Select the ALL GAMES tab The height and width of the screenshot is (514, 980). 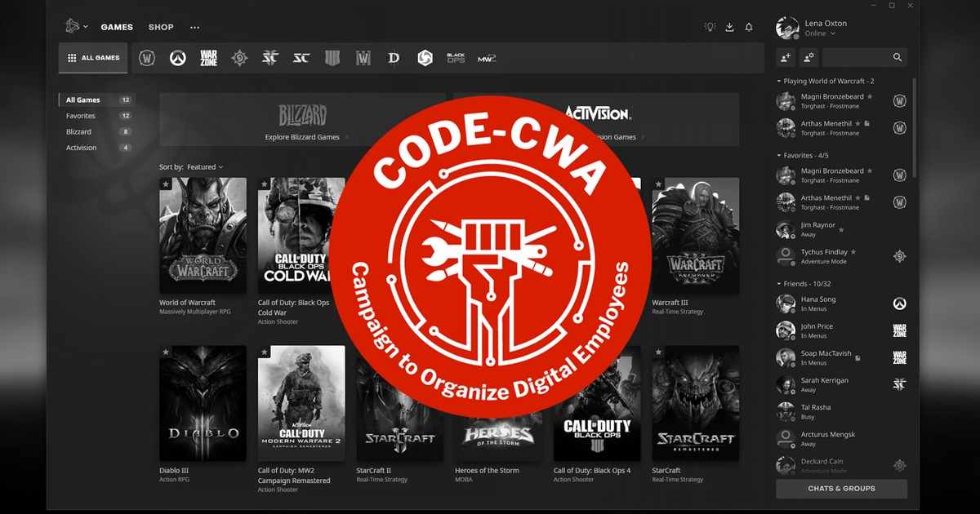[93, 58]
